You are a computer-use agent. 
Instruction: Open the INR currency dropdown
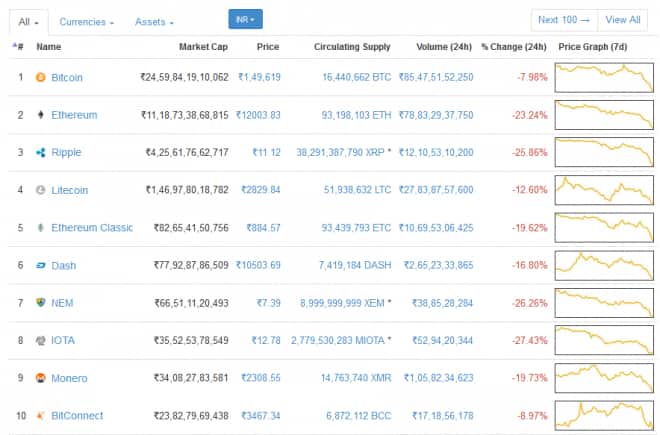[x=245, y=19]
